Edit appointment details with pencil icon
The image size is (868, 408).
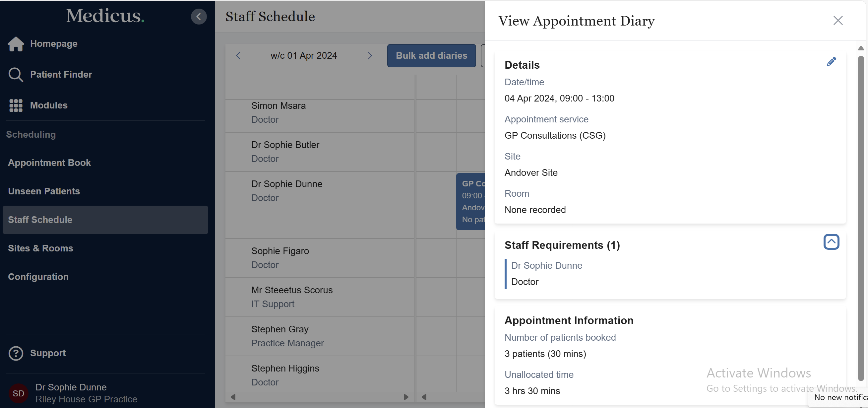(x=831, y=62)
